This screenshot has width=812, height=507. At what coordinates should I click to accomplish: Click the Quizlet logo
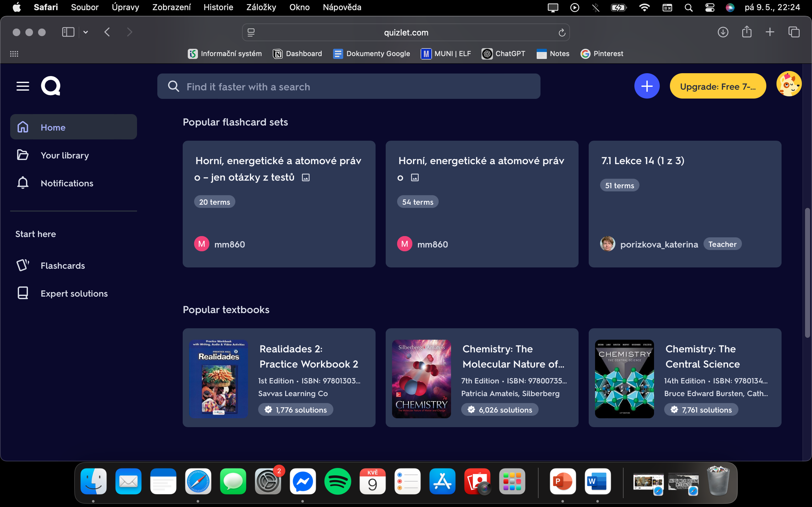[x=50, y=86]
